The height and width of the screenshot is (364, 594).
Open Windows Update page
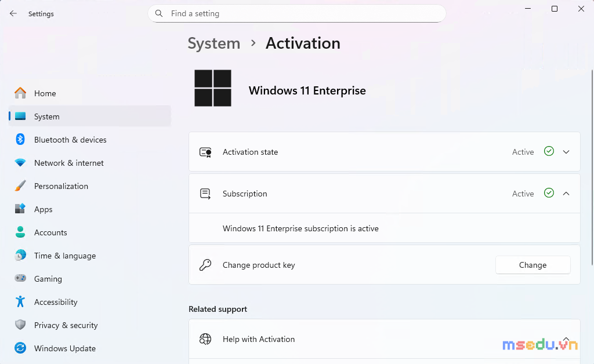click(x=90, y=348)
